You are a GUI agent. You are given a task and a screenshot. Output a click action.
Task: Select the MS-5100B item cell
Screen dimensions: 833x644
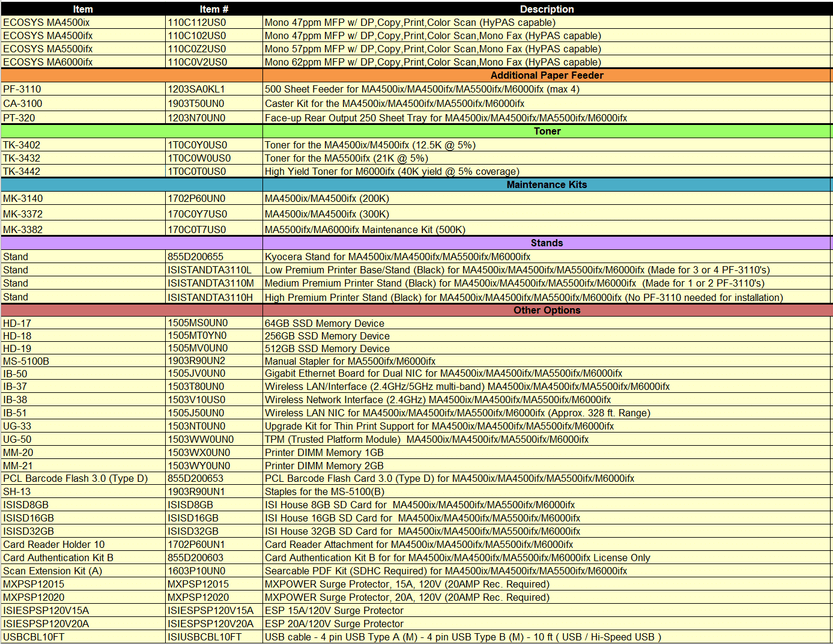click(26, 361)
